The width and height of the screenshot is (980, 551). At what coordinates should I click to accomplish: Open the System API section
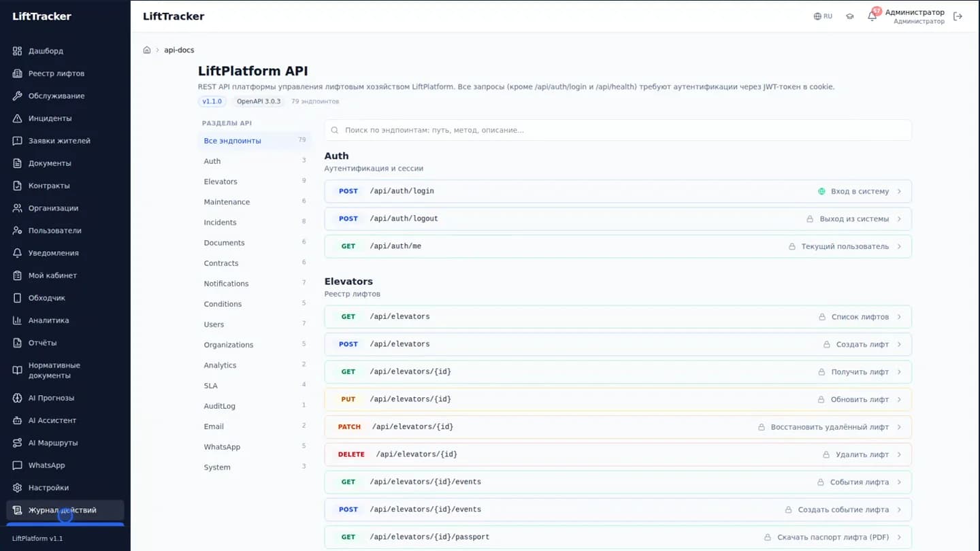[x=255, y=467]
